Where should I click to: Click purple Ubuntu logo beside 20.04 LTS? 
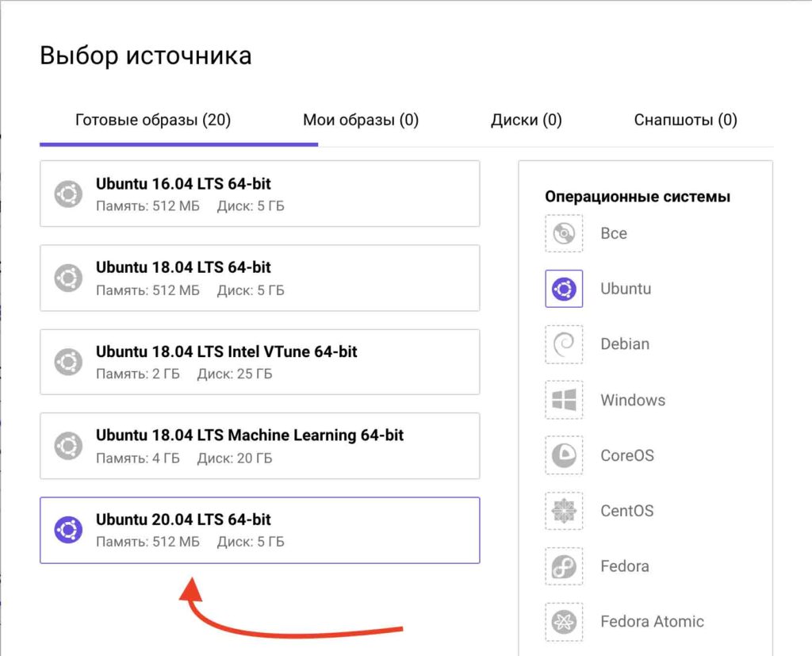point(68,530)
